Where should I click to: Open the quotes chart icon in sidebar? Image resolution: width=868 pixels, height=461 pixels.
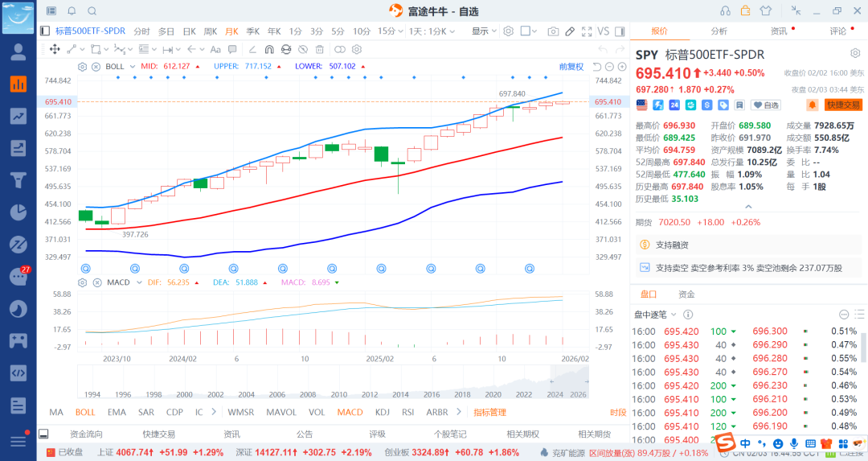[x=18, y=84]
